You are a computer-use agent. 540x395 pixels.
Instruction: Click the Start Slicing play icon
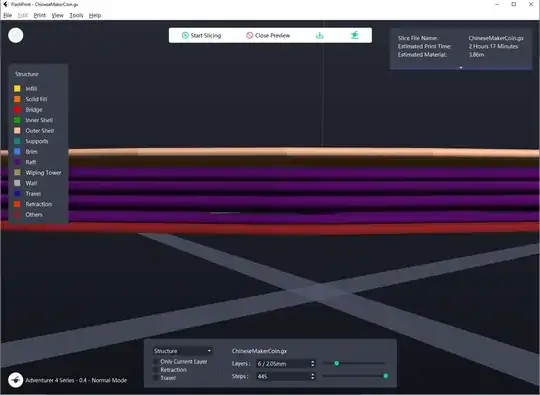click(x=185, y=35)
